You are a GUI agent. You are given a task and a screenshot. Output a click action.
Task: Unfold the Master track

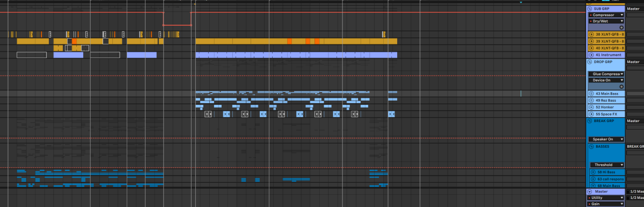589,191
